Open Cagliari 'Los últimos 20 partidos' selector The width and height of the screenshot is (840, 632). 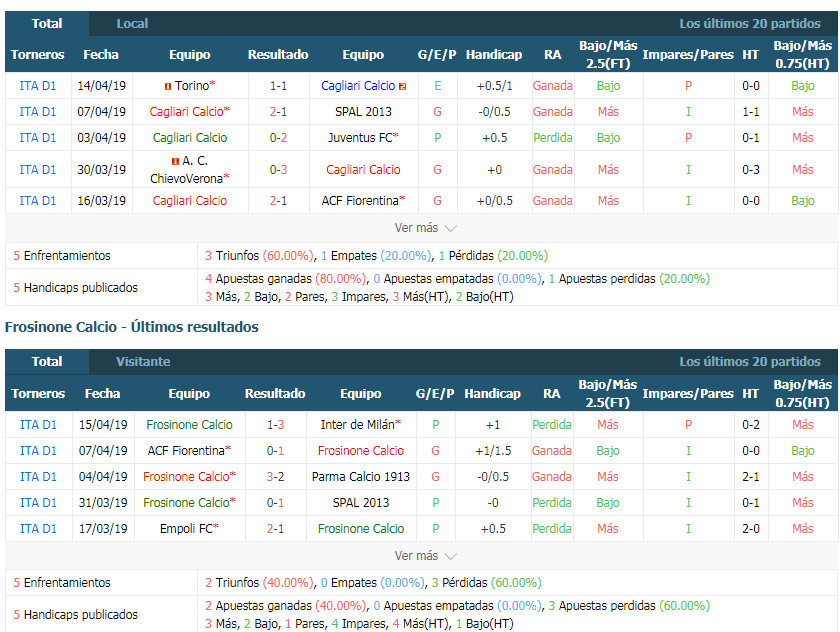(749, 24)
